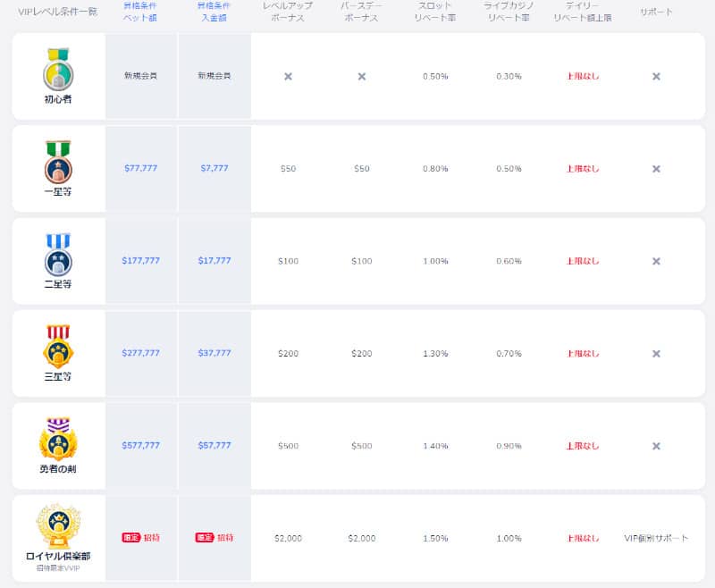Click the 初心者 level-up bonus X icon
Image resolution: width=715 pixels, height=588 pixels.
(288, 77)
